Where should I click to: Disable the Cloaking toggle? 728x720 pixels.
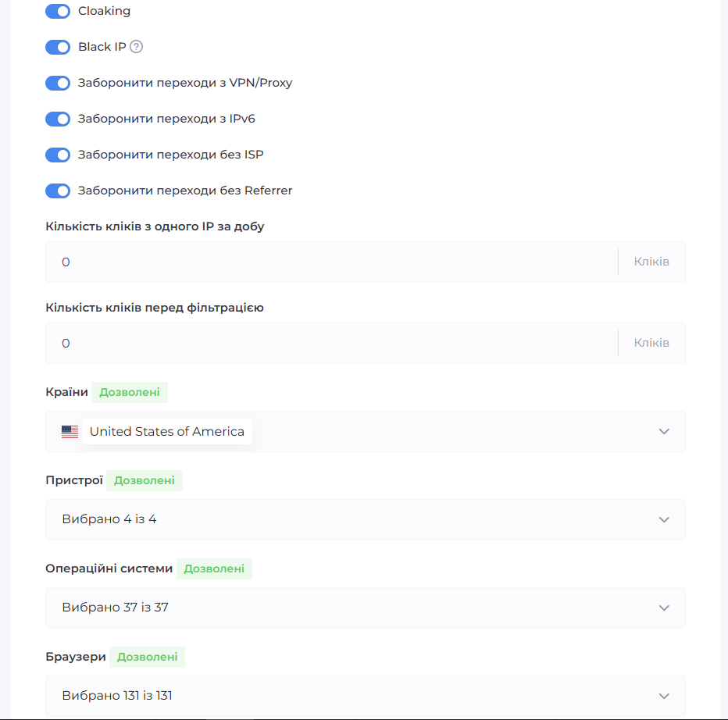pyautogui.click(x=58, y=12)
